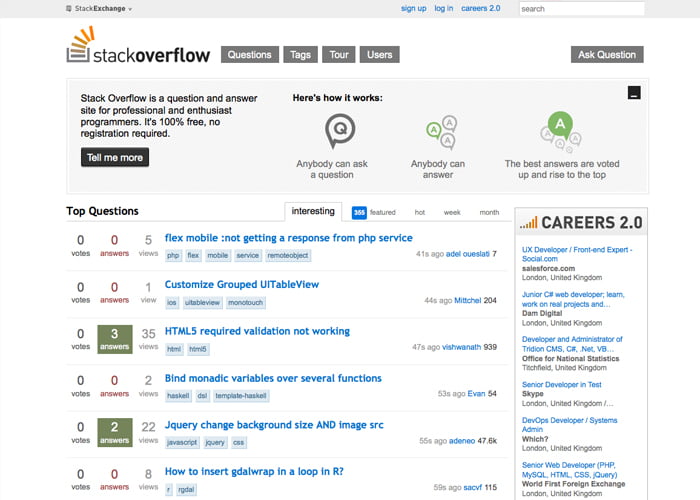Open the Tags page

(300, 54)
